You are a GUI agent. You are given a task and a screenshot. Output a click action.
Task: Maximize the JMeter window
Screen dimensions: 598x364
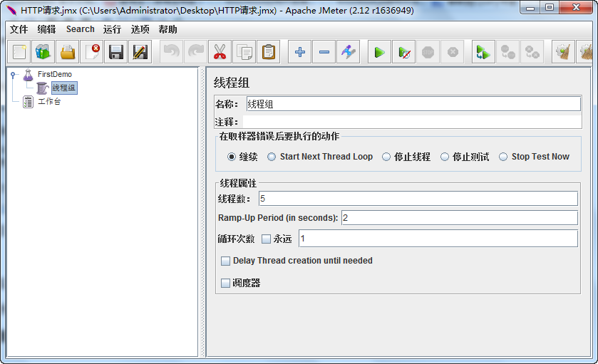(x=550, y=7)
